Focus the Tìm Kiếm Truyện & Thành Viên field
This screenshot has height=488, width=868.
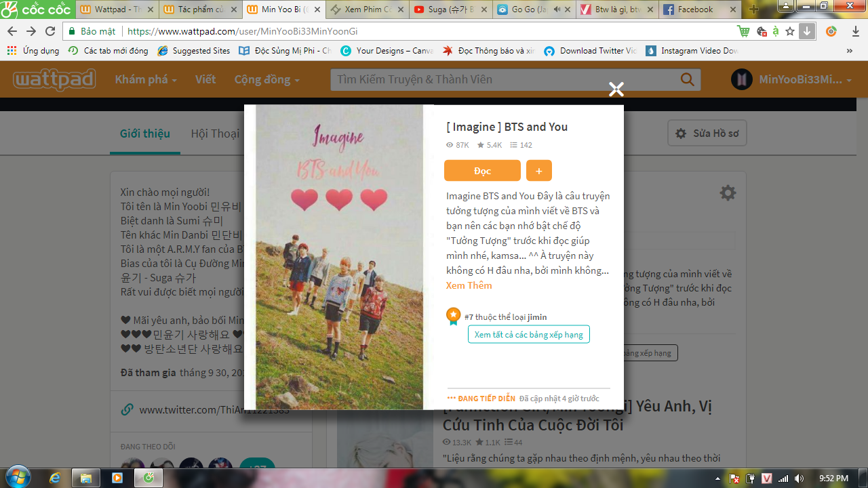(x=505, y=79)
